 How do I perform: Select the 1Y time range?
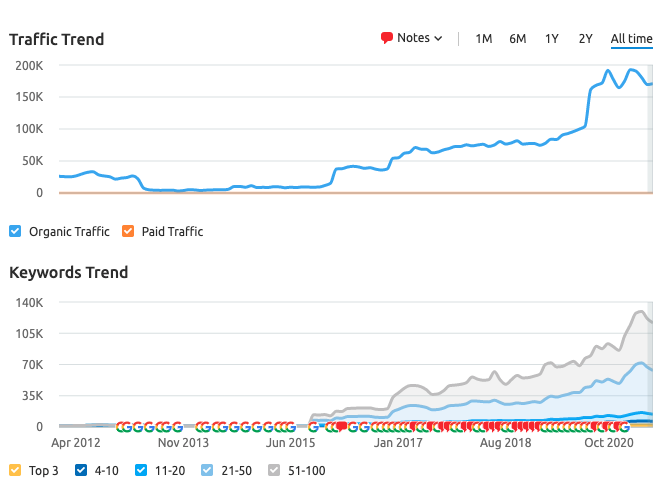click(551, 39)
